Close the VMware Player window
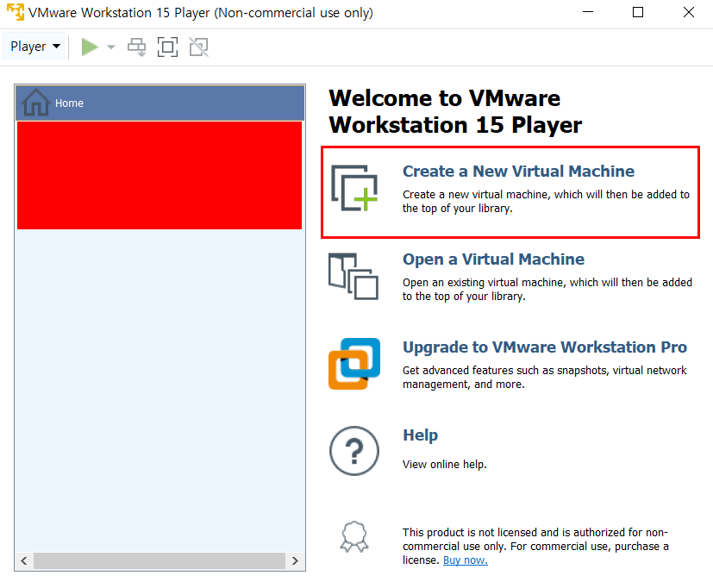 [689, 12]
